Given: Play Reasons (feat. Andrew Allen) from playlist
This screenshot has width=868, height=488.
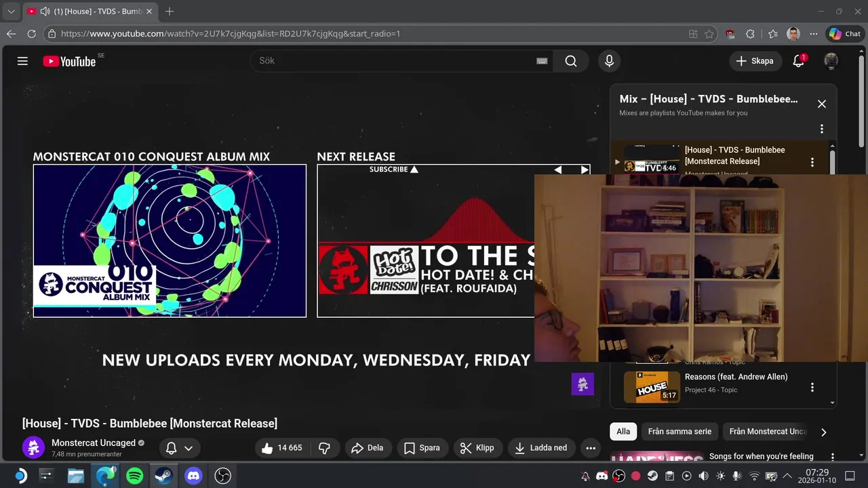Looking at the screenshot, I should [x=736, y=377].
